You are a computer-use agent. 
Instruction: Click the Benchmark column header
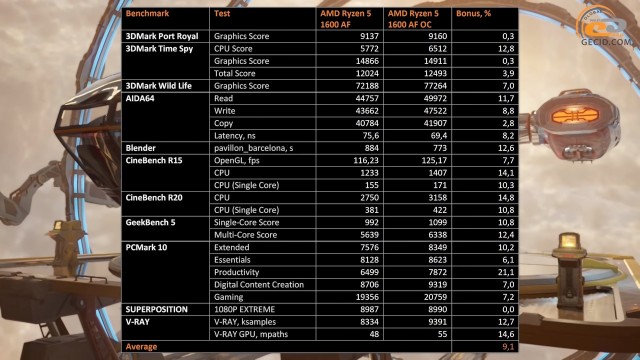(x=147, y=13)
